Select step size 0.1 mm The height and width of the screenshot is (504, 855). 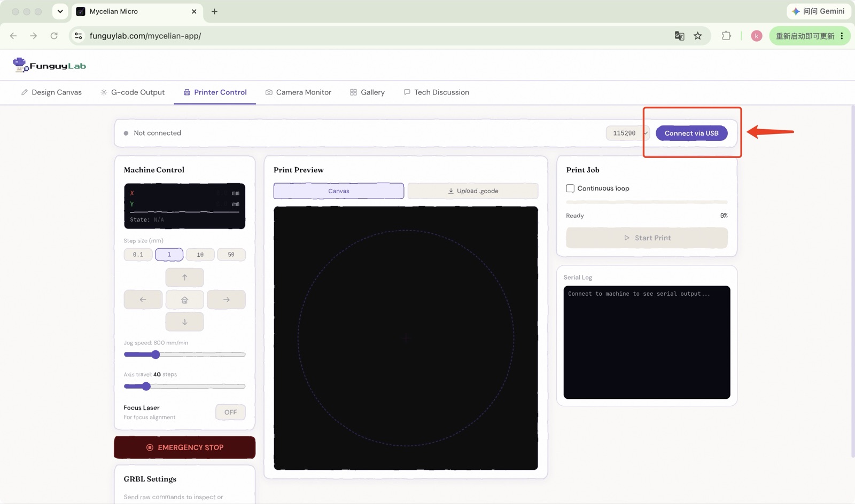point(138,255)
